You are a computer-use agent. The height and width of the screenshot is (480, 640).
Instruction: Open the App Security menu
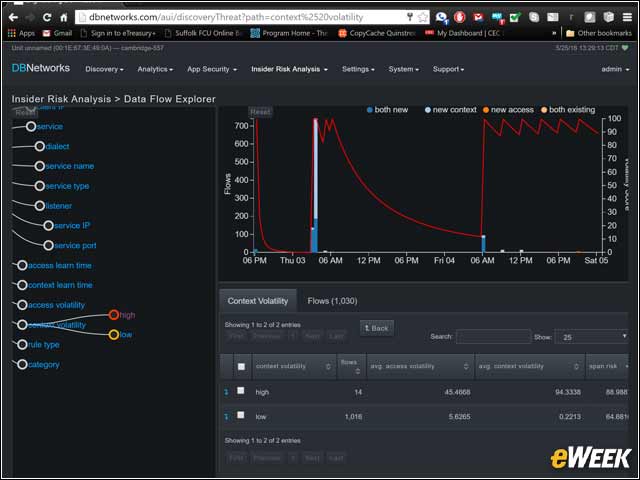point(212,69)
